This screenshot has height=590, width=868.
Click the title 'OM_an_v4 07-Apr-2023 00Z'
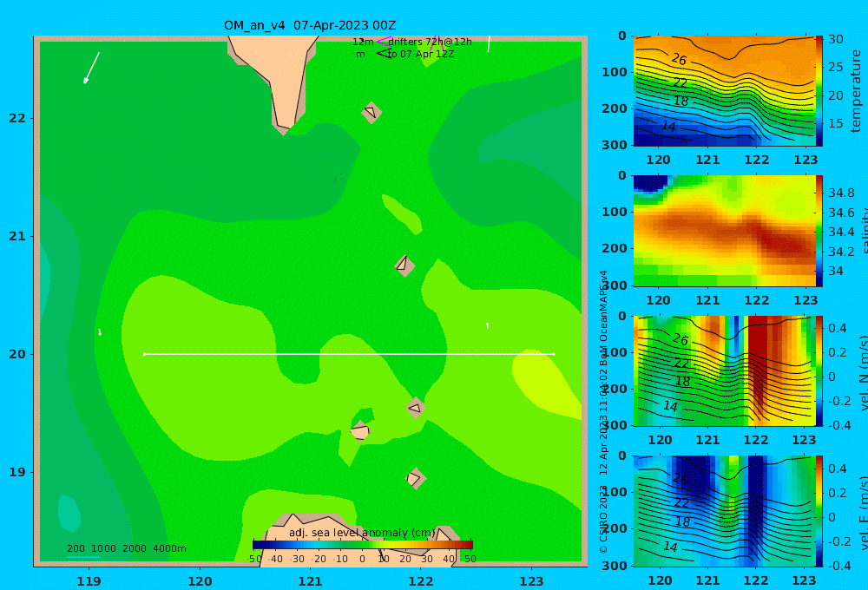click(x=310, y=25)
